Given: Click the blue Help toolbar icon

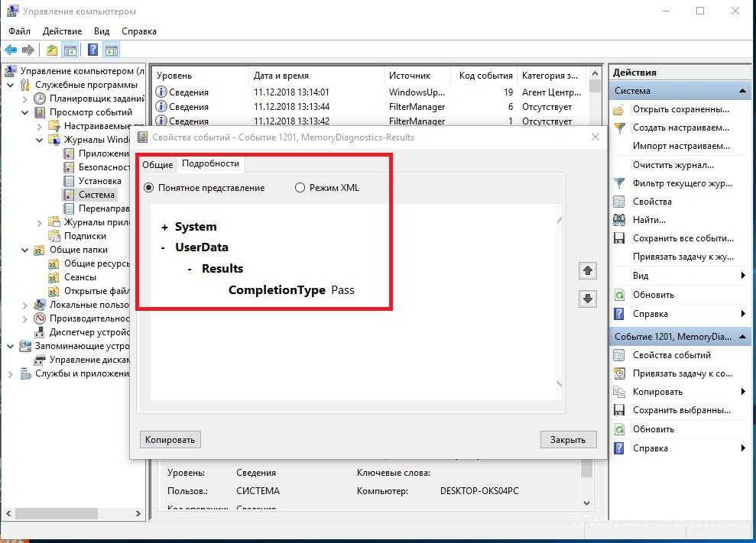Looking at the screenshot, I should 92,50.
